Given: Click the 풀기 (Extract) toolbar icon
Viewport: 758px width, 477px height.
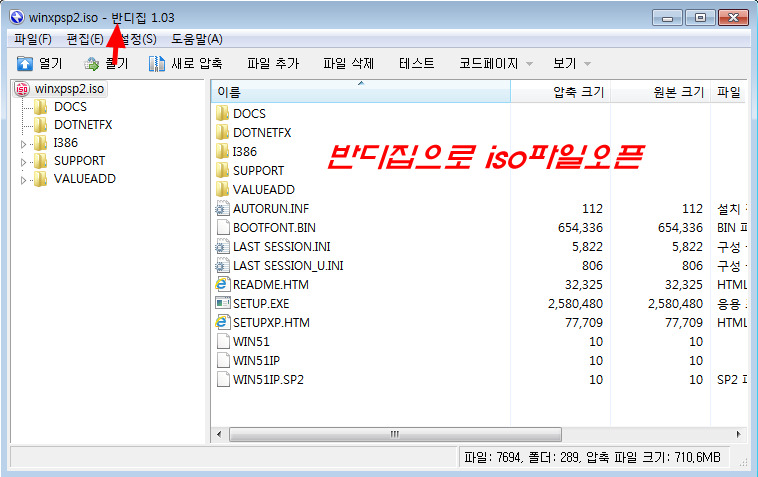Looking at the screenshot, I should [92, 63].
